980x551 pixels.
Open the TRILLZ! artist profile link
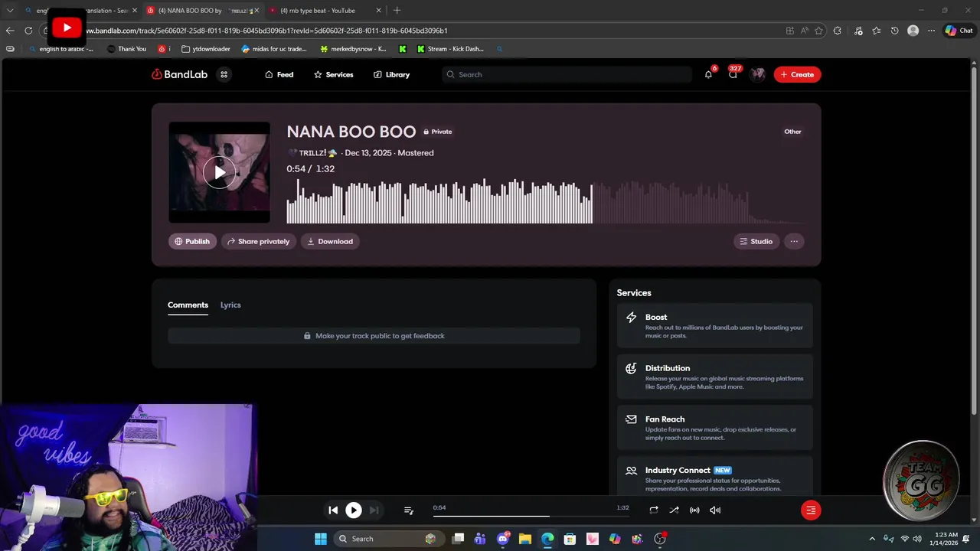coord(312,153)
